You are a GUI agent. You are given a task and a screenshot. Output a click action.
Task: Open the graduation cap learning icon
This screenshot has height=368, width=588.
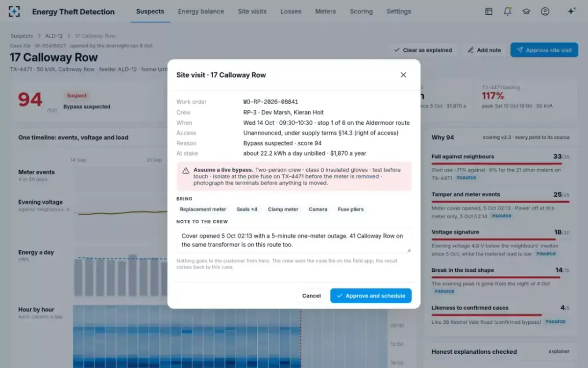coord(526,12)
